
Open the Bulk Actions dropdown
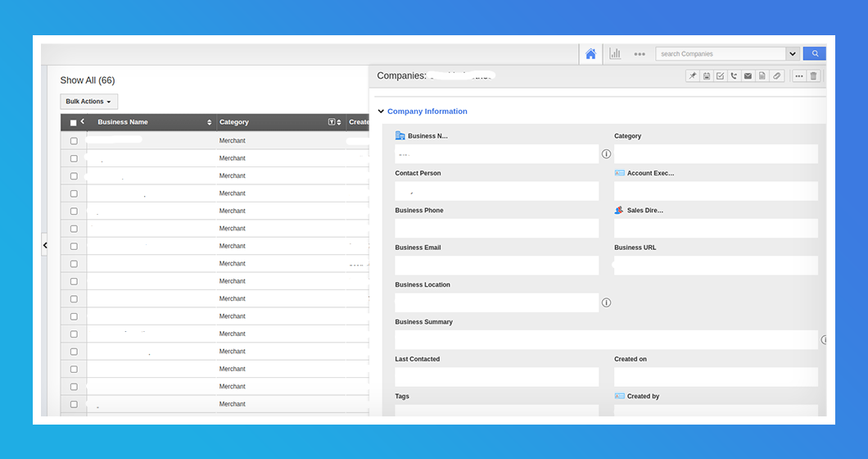88,102
